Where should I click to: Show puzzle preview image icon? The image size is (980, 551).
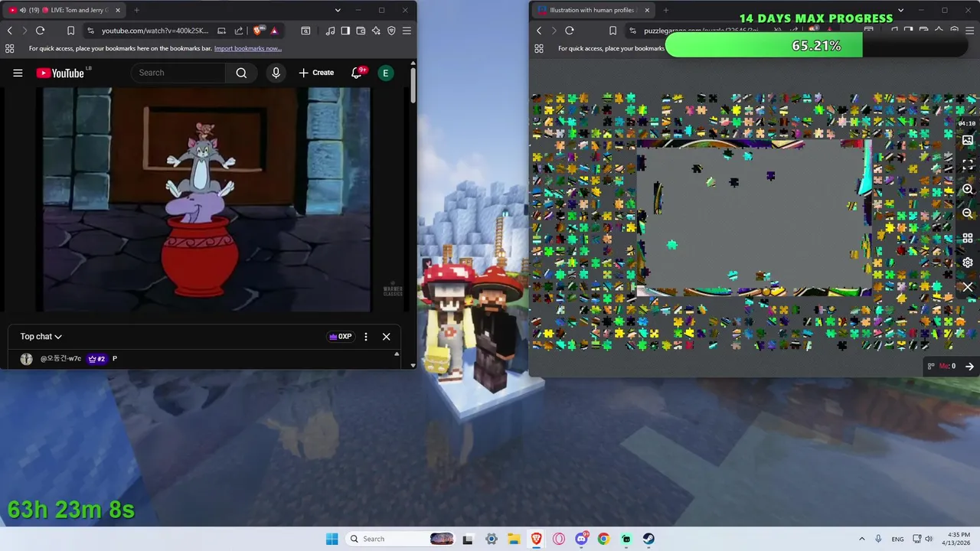(x=968, y=141)
